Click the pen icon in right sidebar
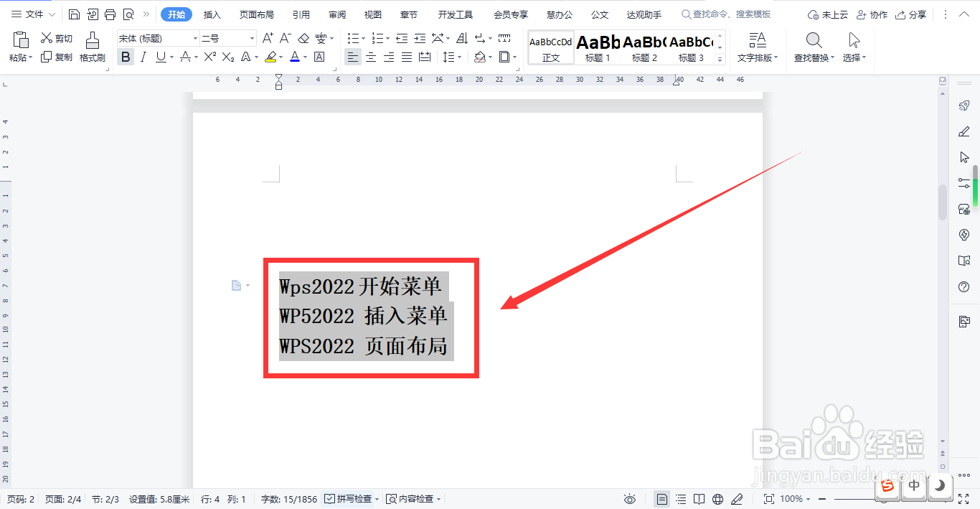This screenshot has width=980, height=509. 964,131
